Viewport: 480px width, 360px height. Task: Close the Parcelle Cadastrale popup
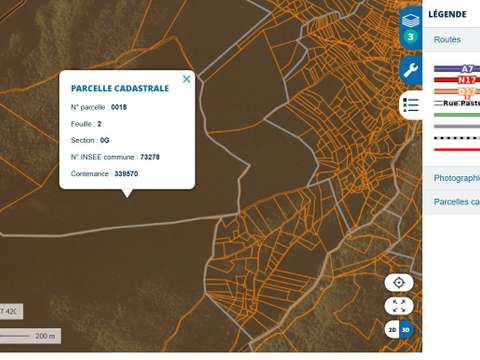click(186, 79)
